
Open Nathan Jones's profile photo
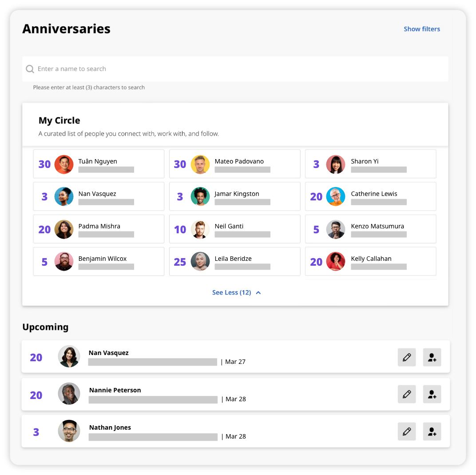(x=69, y=431)
